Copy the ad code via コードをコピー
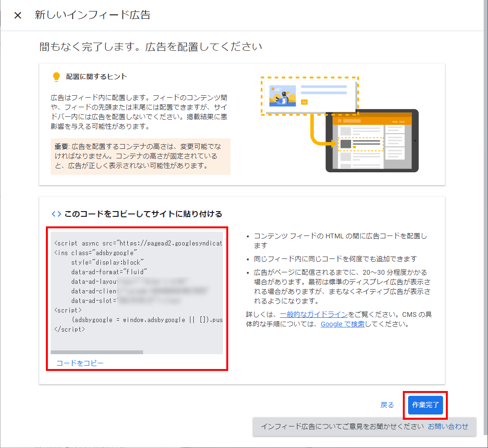The image size is (488, 448). 80,363
